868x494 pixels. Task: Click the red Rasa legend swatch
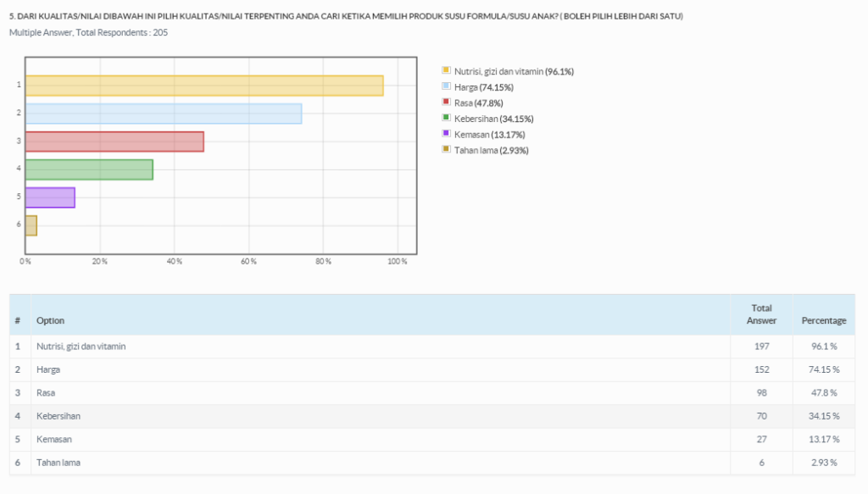point(446,102)
